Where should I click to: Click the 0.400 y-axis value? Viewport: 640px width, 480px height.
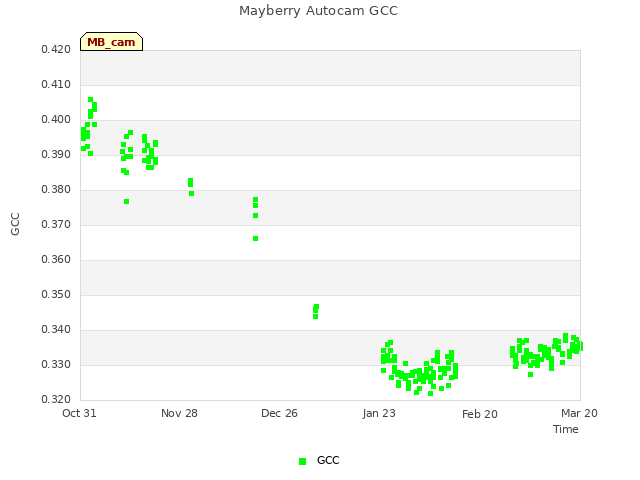[56, 120]
